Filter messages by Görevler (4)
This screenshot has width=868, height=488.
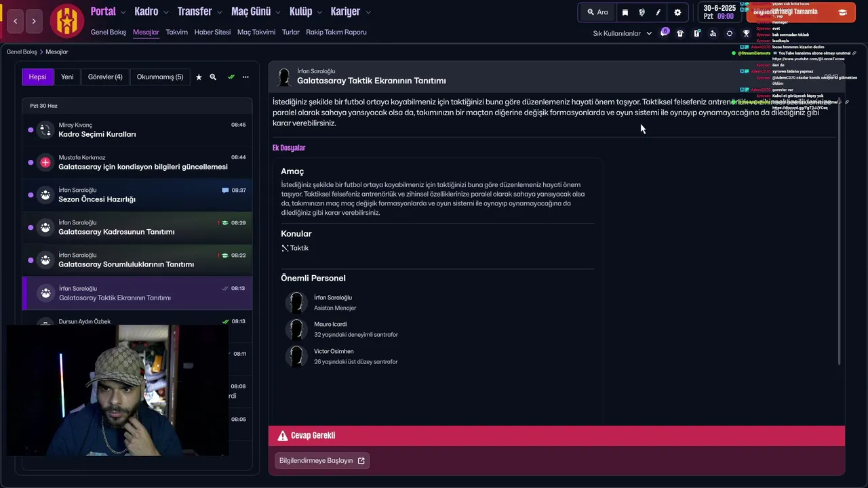105,77
